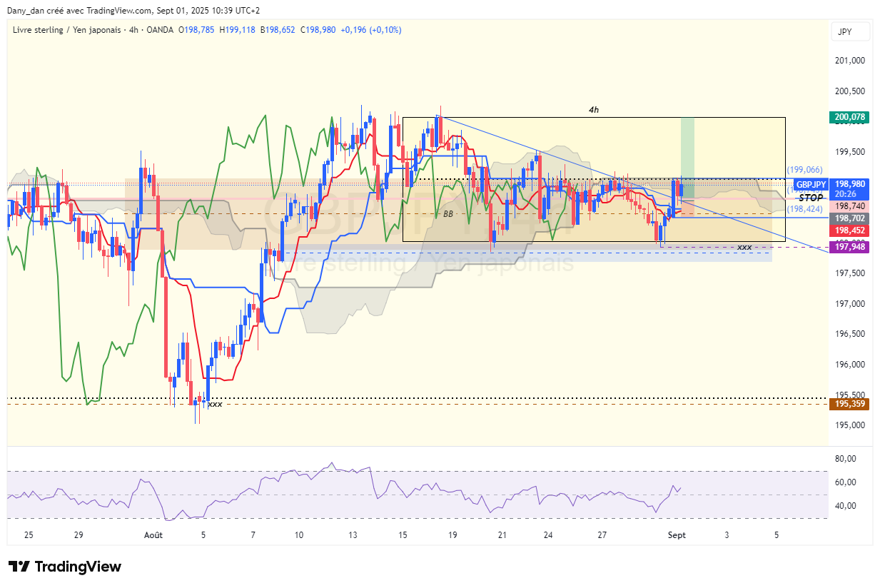Click the 196,500 price axis label
The height and width of the screenshot is (588, 880).
click(850, 333)
